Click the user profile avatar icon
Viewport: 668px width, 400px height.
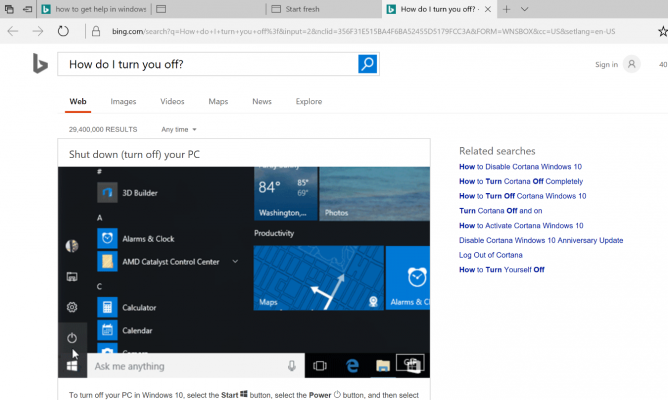click(632, 64)
